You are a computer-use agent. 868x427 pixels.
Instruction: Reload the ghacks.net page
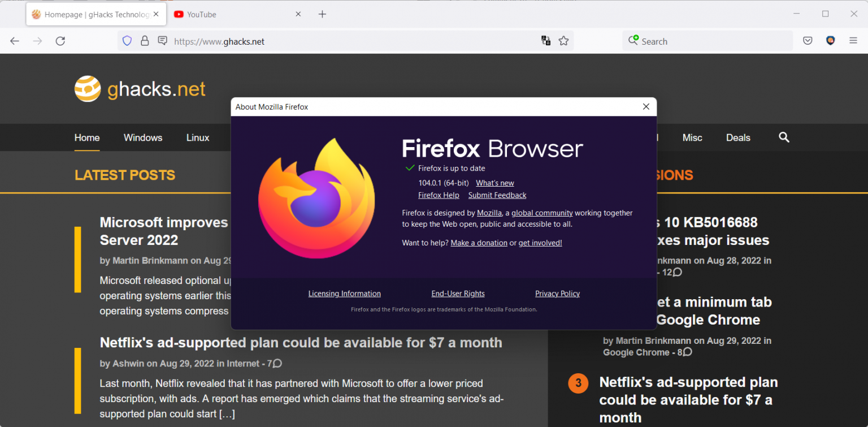click(60, 41)
